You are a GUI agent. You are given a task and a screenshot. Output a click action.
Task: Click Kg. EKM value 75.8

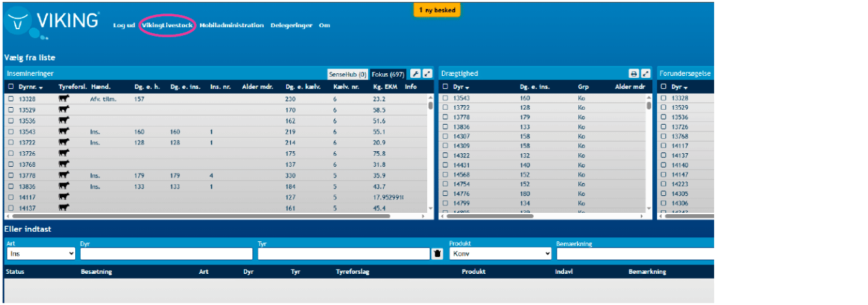pyautogui.click(x=379, y=153)
